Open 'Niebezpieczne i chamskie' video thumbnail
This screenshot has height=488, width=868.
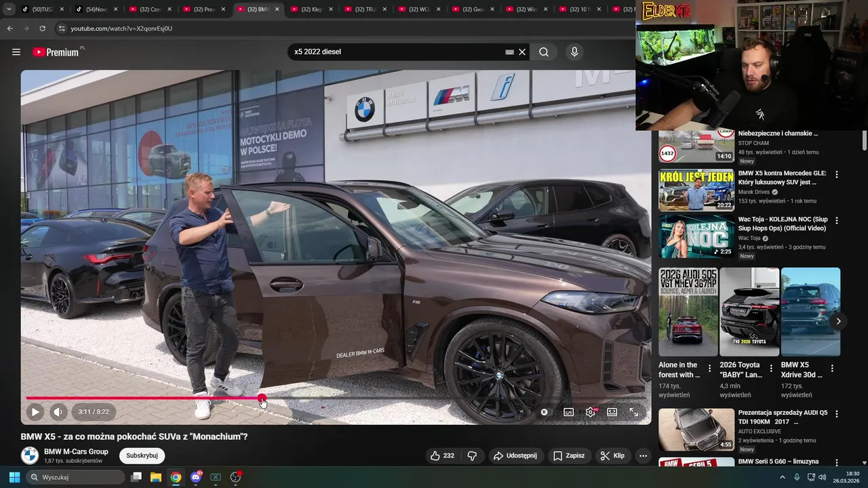click(696, 145)
